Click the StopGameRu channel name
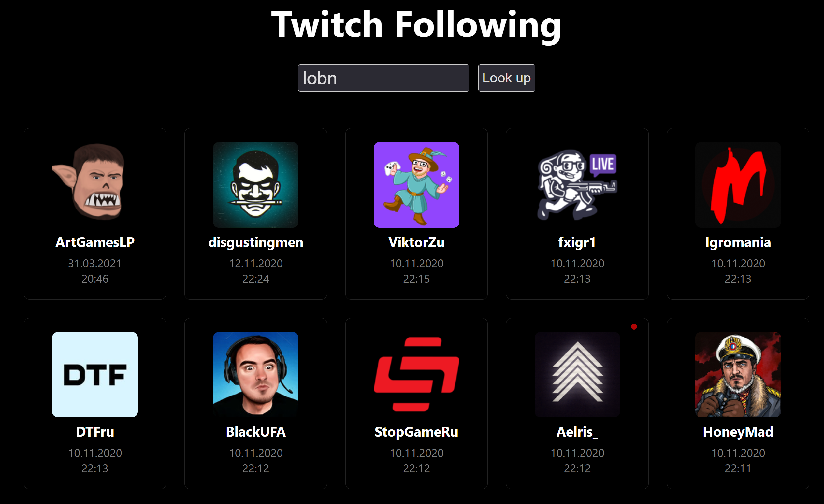This screenshot has width=824, height=504. coord(416,432)
